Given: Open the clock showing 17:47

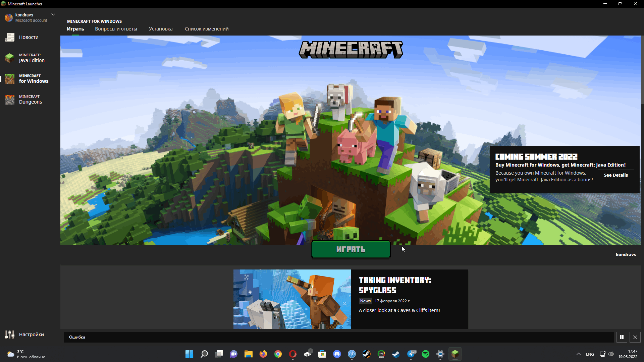Looking at the screenshot, I should [628, 354].
